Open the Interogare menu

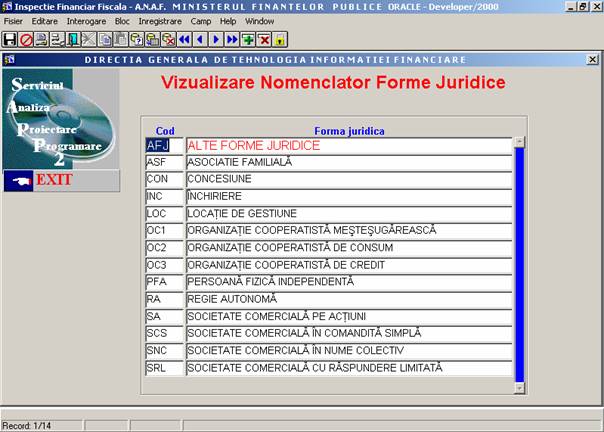(x=86, y=20)
